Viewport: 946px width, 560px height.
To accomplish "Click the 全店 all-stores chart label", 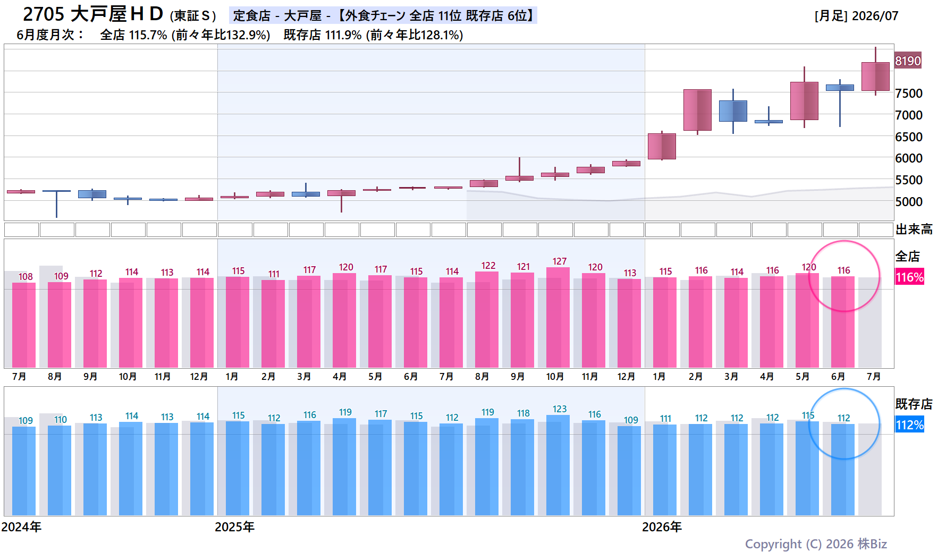I will pyautogui.click(x=907, y=257).
